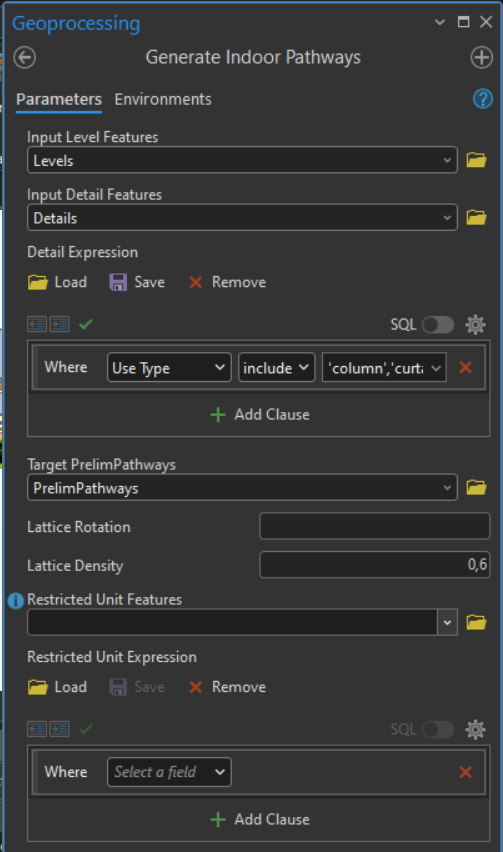The width and height of the screenshot is (503, 852).
Task: Verify Detail Expression with green checkmark
Action: coord(86,324)
